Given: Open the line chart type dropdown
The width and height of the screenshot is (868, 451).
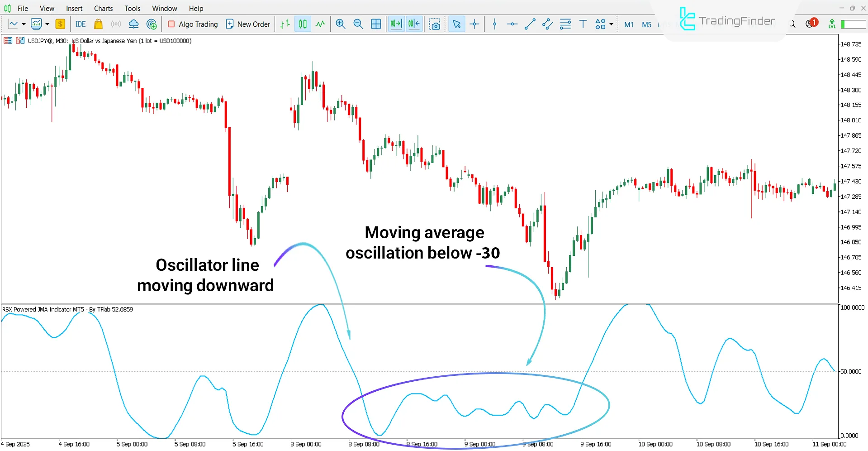Looking at the screenshot, I should (24, 24).
